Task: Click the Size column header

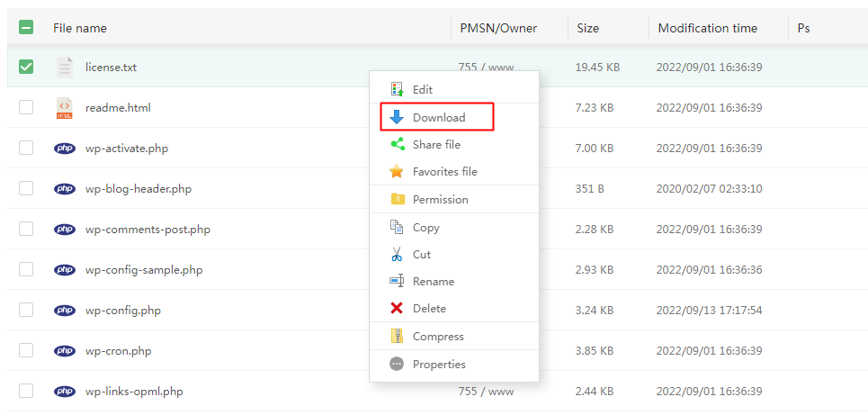Action: (587, 28)
